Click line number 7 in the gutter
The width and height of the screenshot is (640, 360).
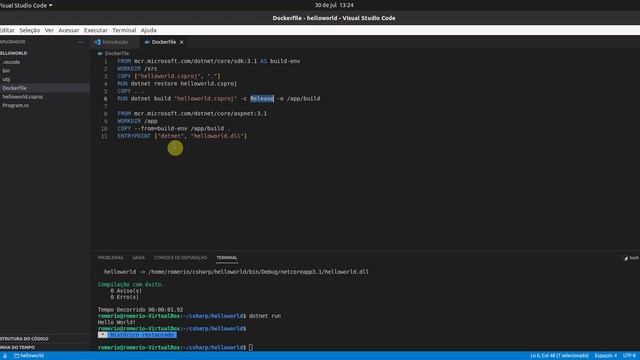[105, 106]
